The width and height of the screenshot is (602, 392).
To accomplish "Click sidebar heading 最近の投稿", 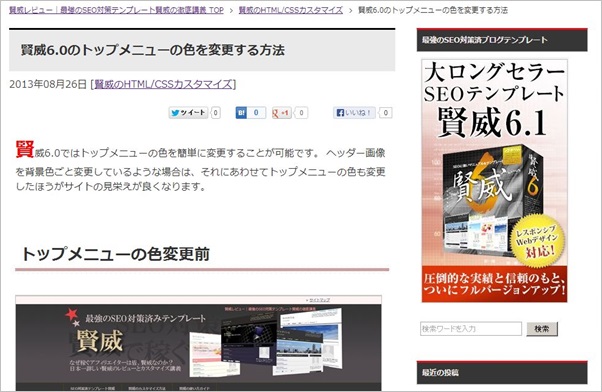I will pos(440,372).
